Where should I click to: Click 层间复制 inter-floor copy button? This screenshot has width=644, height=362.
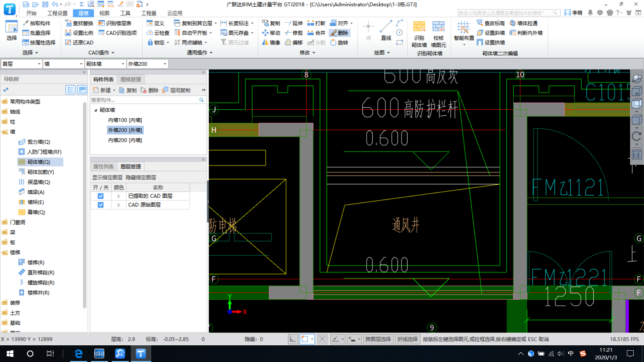[x=176, y=90]
